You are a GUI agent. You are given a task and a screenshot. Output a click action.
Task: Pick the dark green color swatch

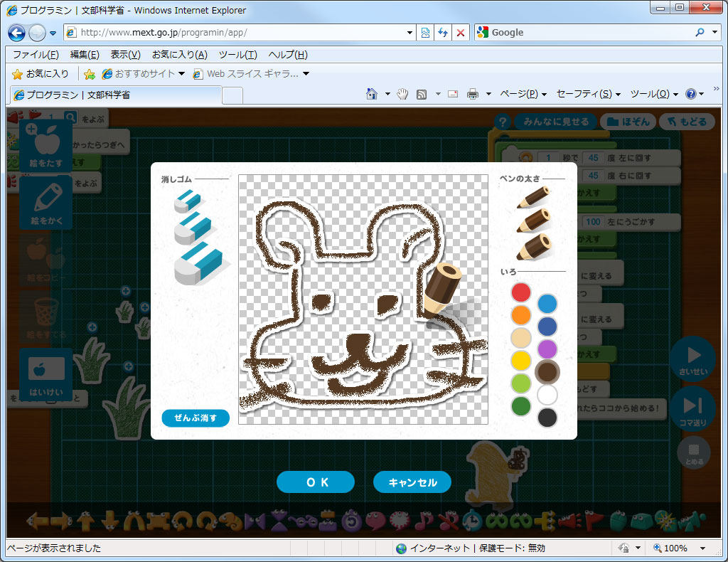(521, 406)
